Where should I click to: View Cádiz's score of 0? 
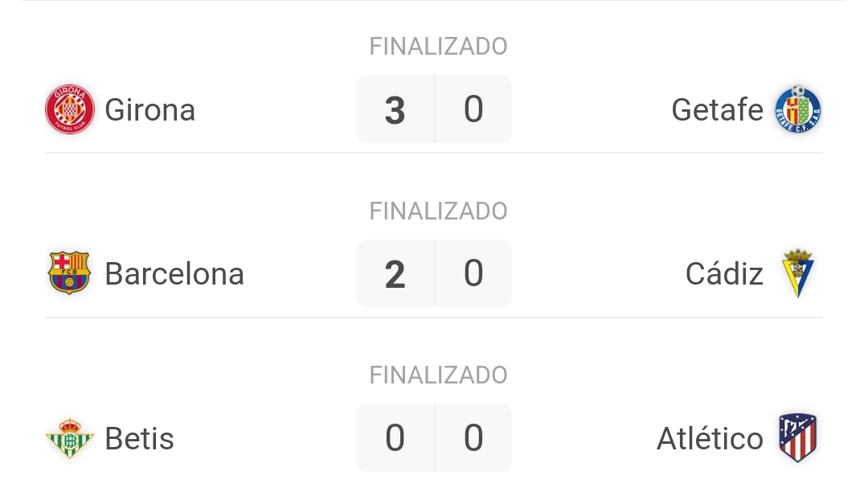[x=473, y=273]
